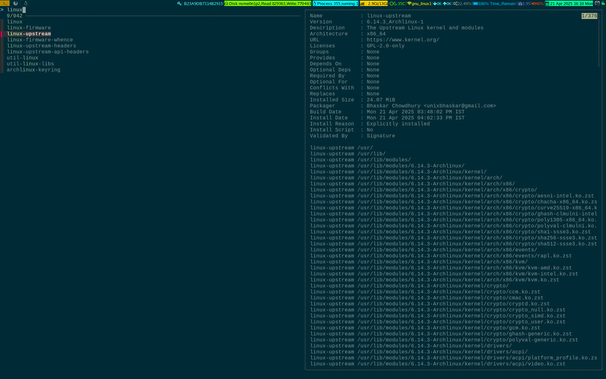Click the yellow memory usage status segment
Image resolution: width=606 pixels, height=379 pixels.
pyautogui.click(x=374, y=3)
